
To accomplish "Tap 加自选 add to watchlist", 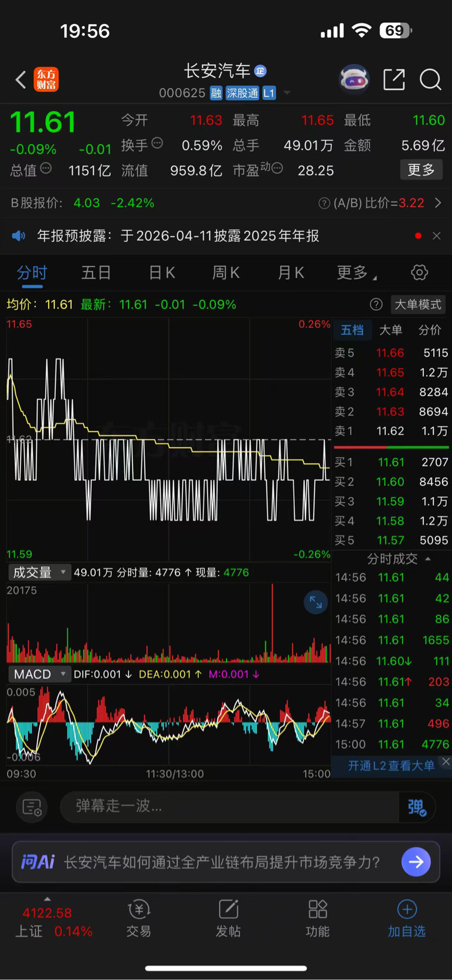I will coord(407,919).
